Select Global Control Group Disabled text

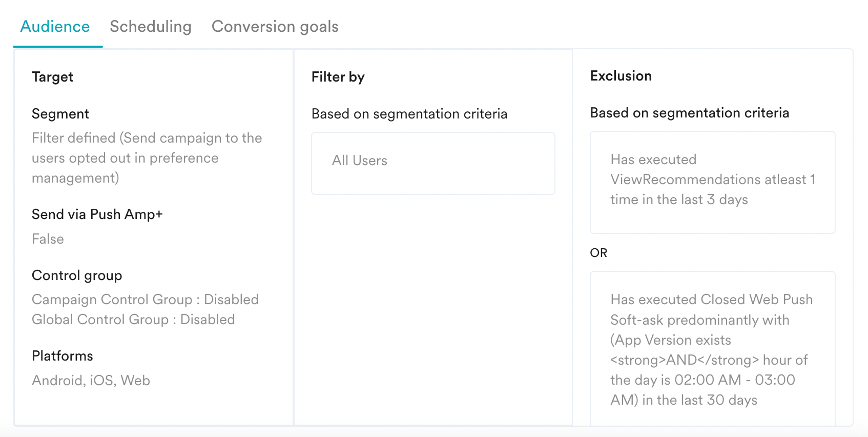pos(133,320)
